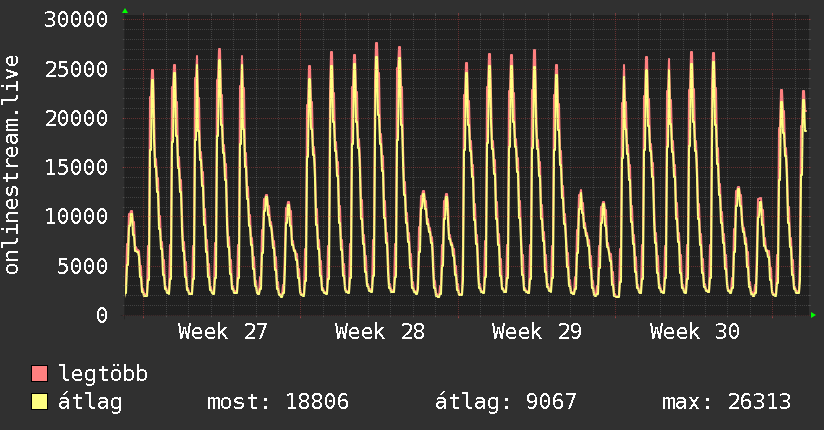
Task: Click the Week 28 axis label
Action: [x=380, y=332]
